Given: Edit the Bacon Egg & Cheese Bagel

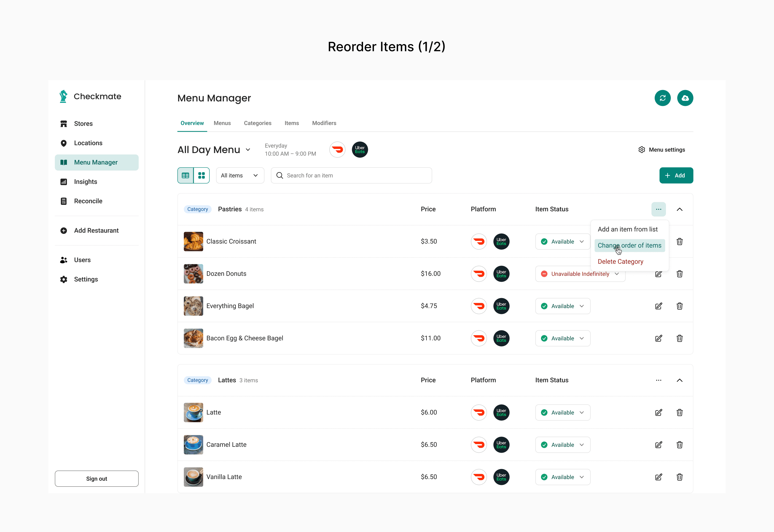Looking at the screenshot, I should click(x=658, y=338).
